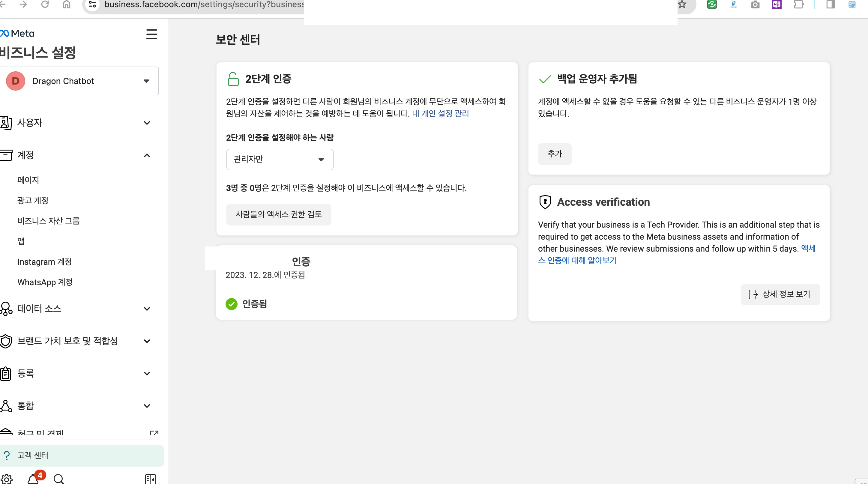This screenshot has width=868, height=484.
Task: Open 관리자만 two-factor requirement dropdown
Action: coord(279,159)
